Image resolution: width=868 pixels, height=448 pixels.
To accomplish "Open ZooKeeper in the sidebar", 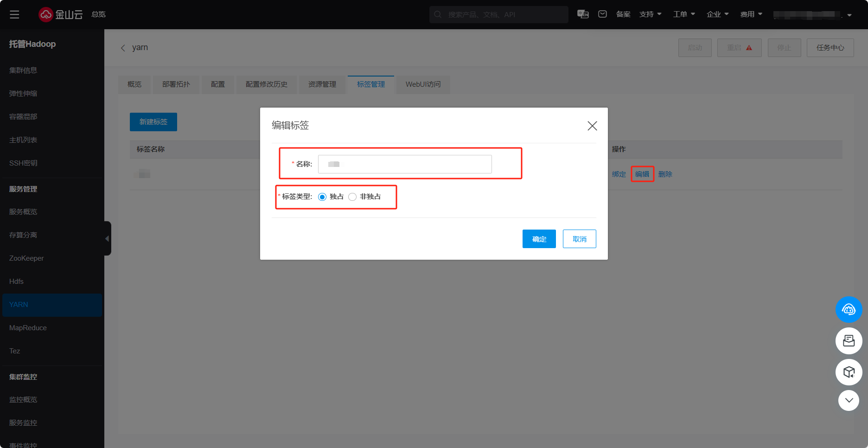I will tap(26, 258).
